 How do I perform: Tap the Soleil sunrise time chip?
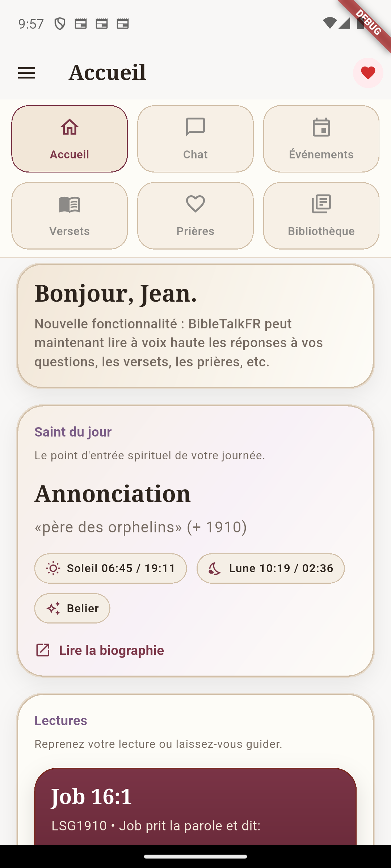(110, 568)
